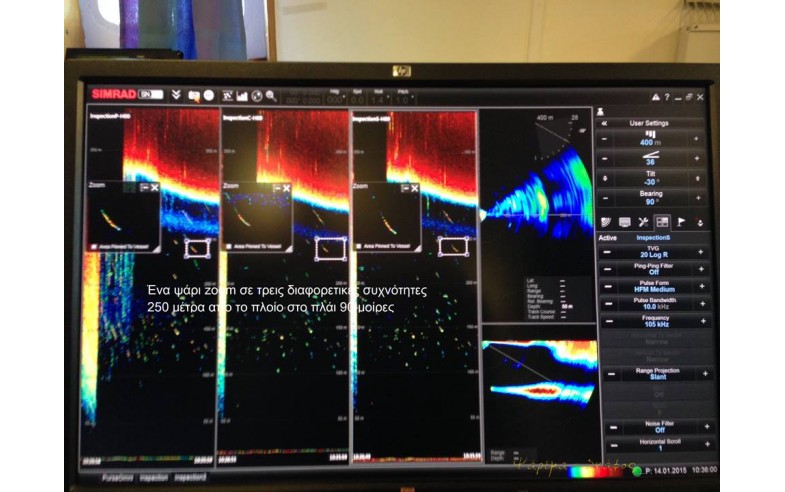Collapse menu with User Settings double chevron
Image resolution: width=785 pixels, height=492 pixels.
[604, 123]
